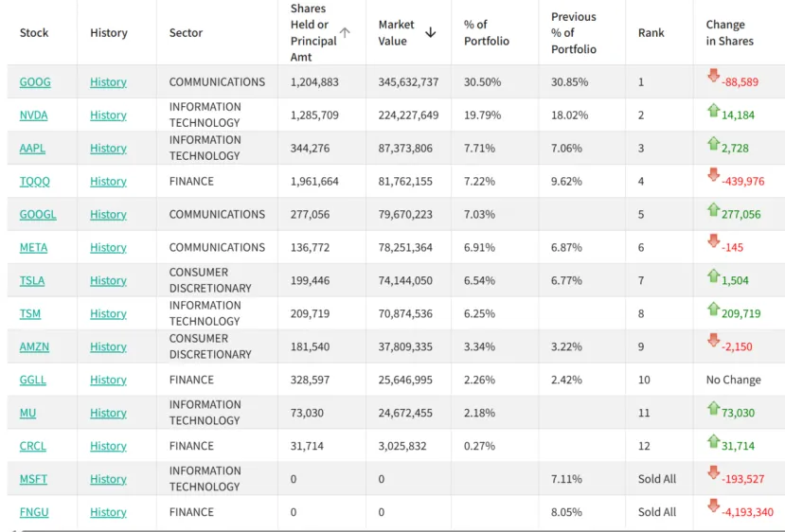The height and width of the screenshot is (532, 785).
Task: Click the red down arrow in GOOG row
Action: coord(714,76)
